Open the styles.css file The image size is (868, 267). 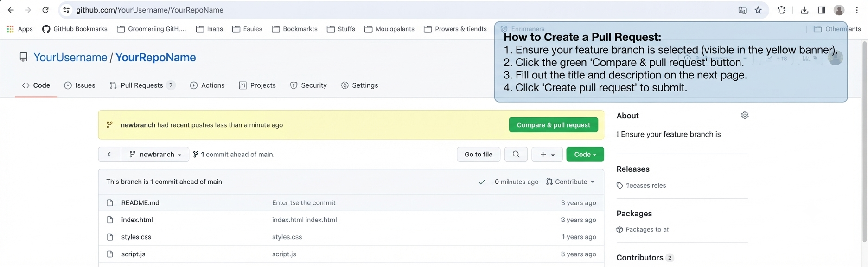(x=136, y=237)
